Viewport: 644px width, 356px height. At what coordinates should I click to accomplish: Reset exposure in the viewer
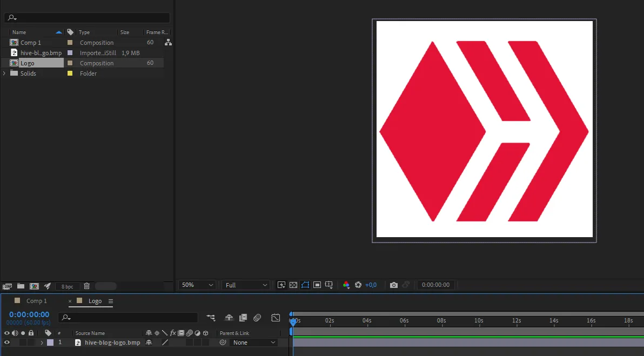[358, 285]
